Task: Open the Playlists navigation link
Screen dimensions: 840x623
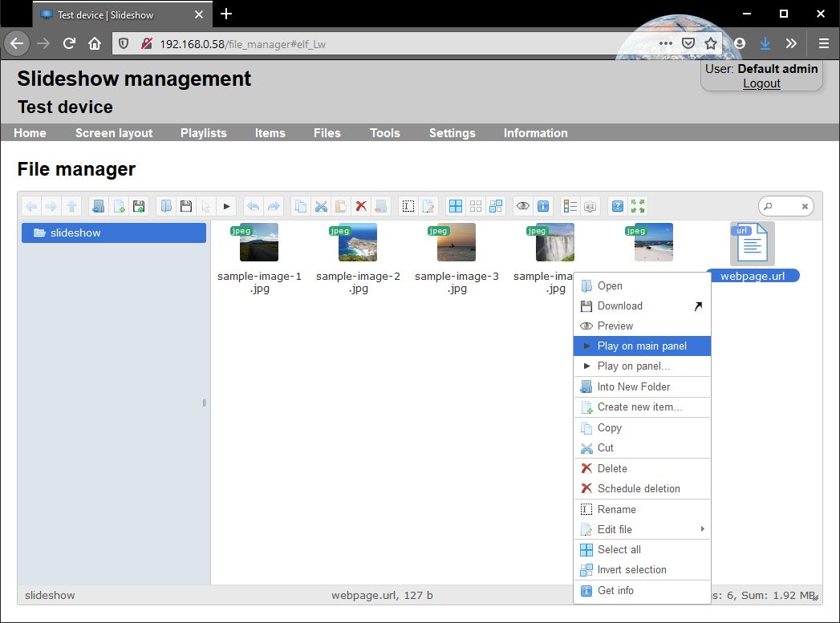Action: (x=204, y=133)
